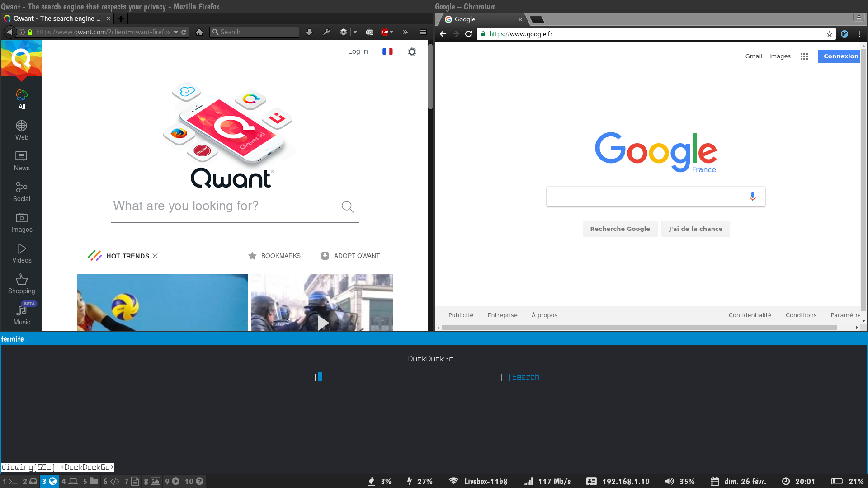Bookmark page with Chromium star icon
868x488 pixels.
(829, 34)
